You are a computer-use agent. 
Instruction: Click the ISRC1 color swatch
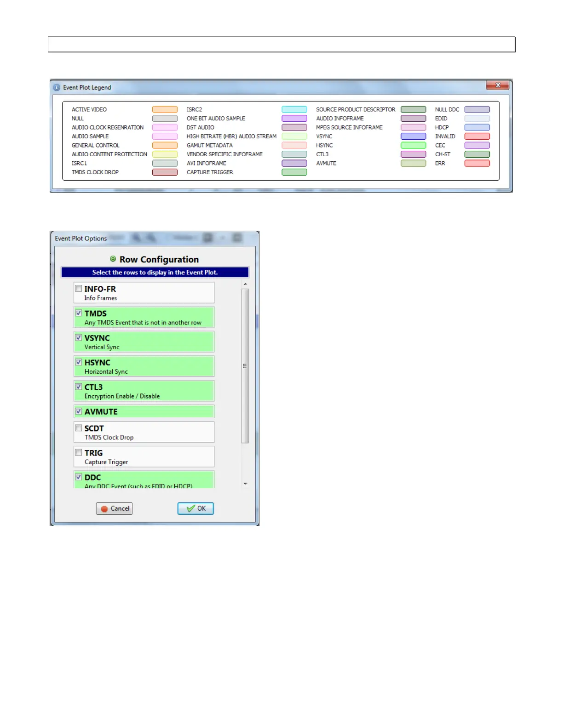[165, 163]
